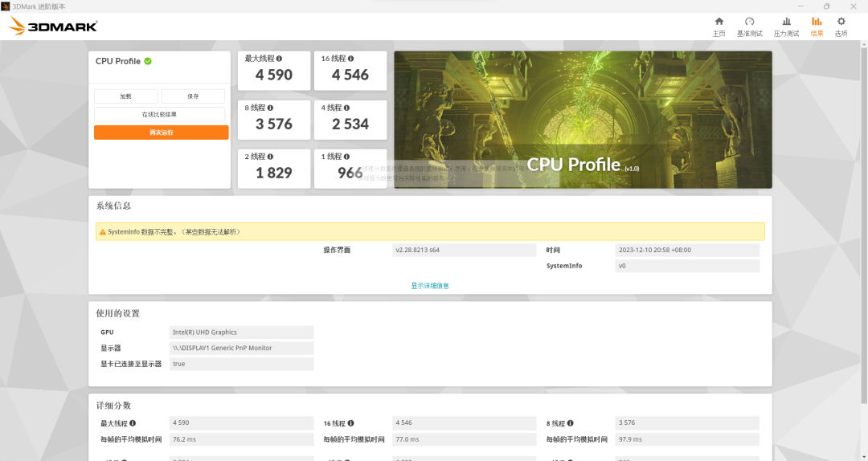Click the 4 590 最大线程 score card
The height and width of the screenshot is (461, 868).
pyautogui.click(x=274, y=71)
